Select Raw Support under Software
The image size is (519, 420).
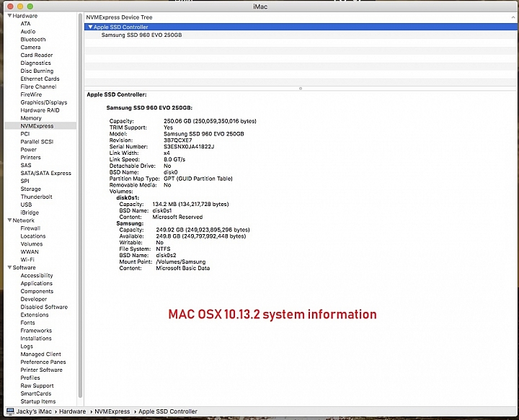37,385
